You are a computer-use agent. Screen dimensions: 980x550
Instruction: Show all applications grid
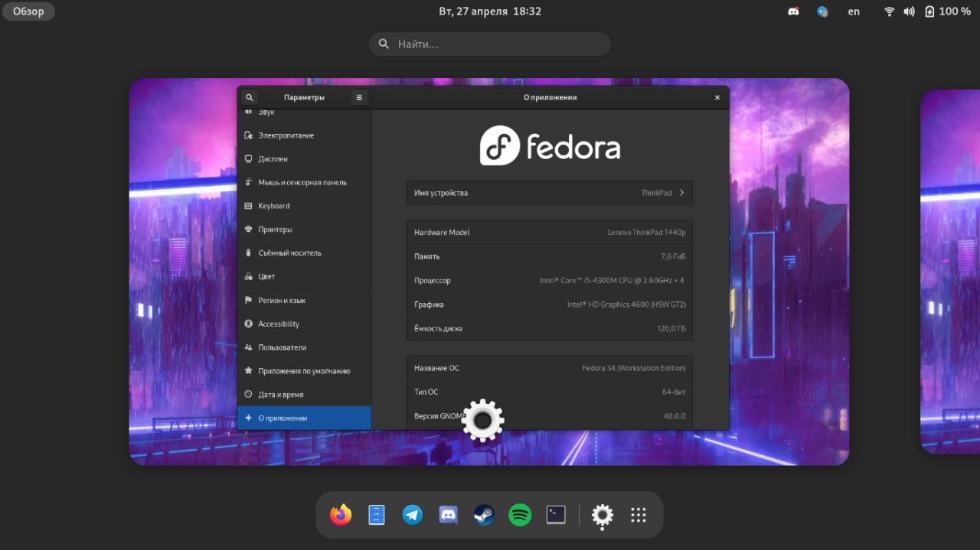639,515
